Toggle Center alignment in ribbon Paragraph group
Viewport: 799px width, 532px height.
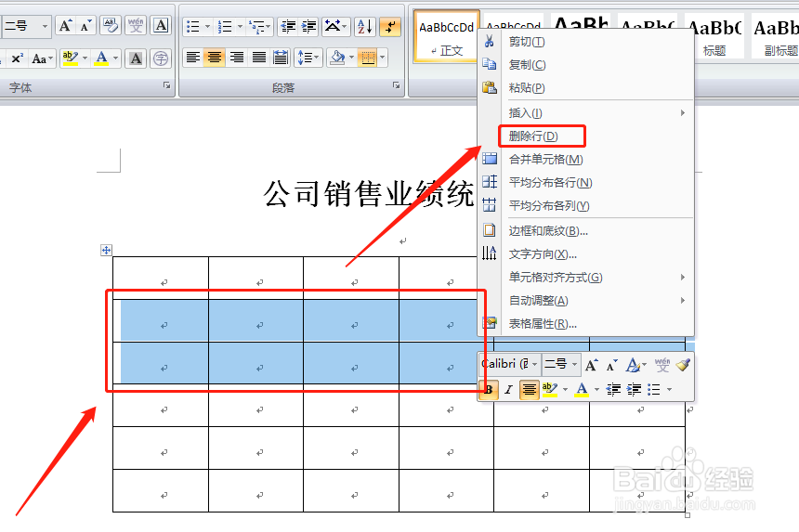(215, 58)
